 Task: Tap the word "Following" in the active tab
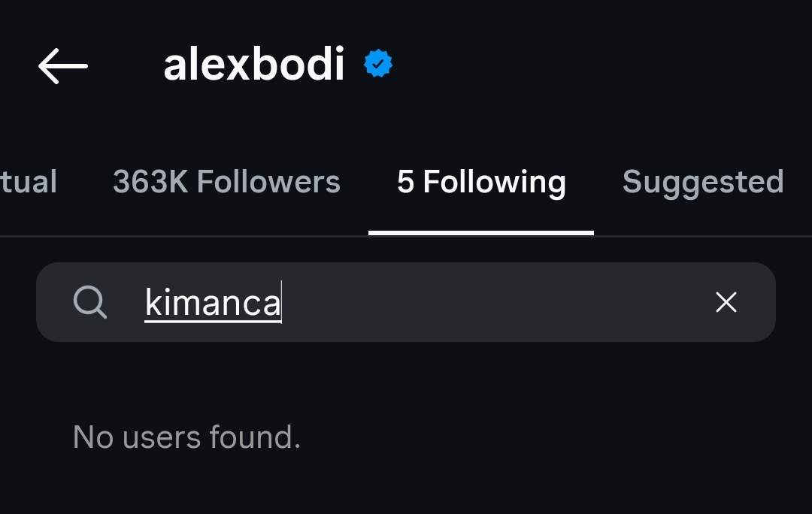click(494, 183)
